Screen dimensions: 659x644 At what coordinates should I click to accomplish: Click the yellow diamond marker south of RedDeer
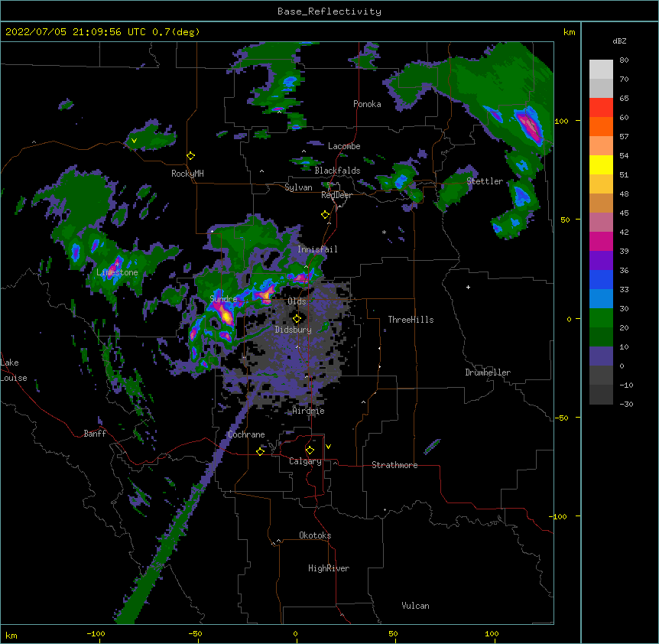point(326,215)
